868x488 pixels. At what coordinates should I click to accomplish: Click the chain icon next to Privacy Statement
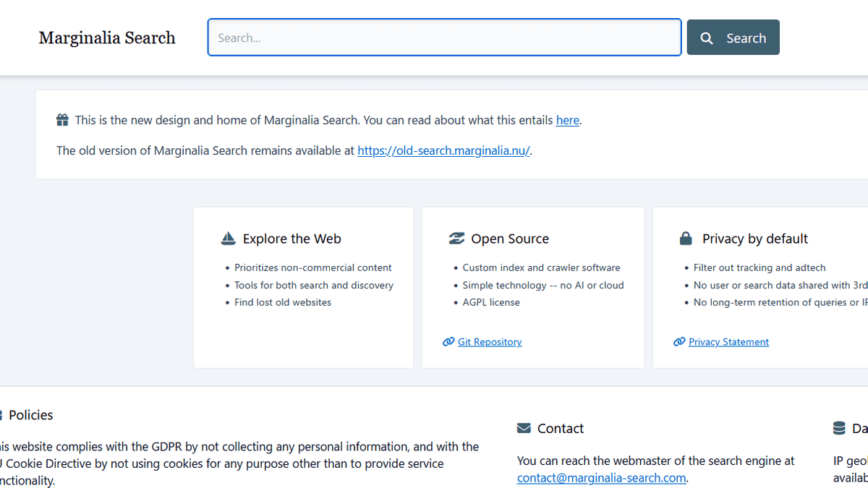pos(679,342)
